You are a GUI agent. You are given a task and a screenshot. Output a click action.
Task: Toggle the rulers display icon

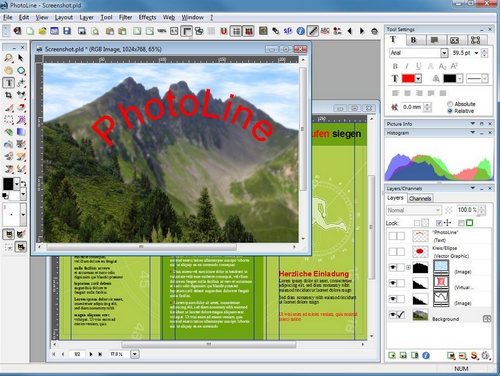point(187,31)
